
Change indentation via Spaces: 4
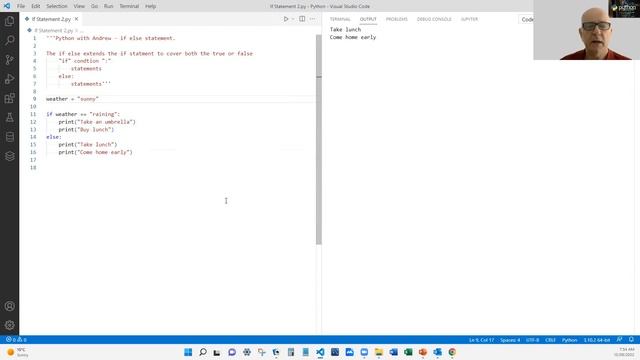pos(510,340)
